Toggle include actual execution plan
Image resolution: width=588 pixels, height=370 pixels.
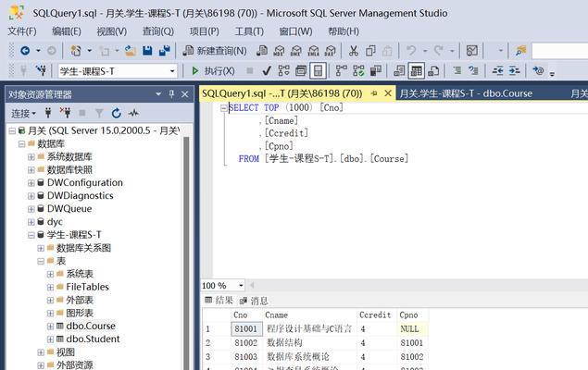[x=342, y=71]
